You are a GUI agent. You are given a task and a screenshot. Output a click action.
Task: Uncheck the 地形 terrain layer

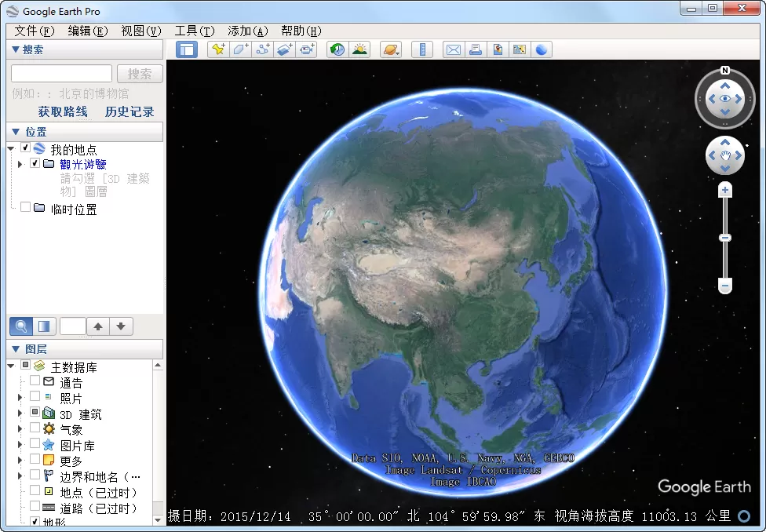point(35,520)
